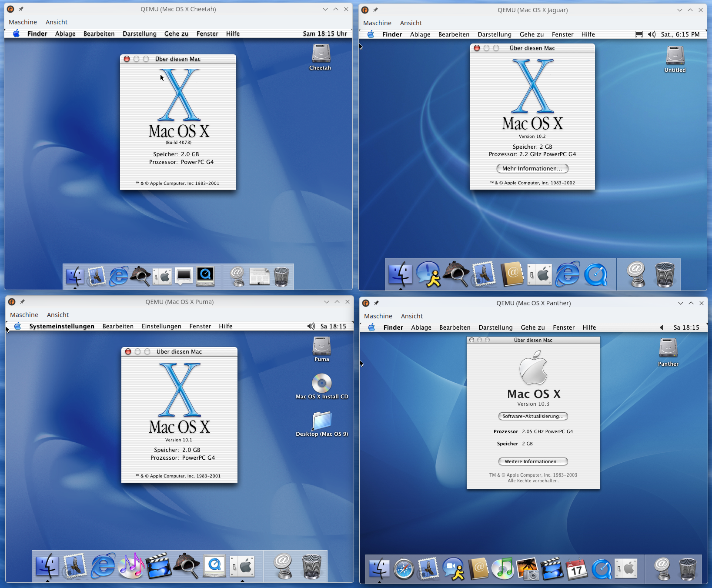Open the Trash in Jaguar dock
This screenshot has height=588, width=712.
click(665, 274)
